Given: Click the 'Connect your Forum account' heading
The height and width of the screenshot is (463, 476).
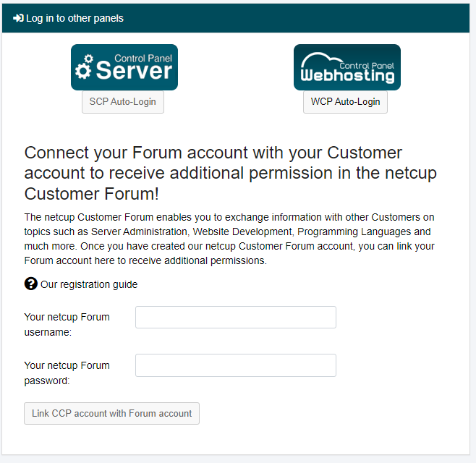Looking at the screenshot, I should pyautogui.click(x=231, y=173).
